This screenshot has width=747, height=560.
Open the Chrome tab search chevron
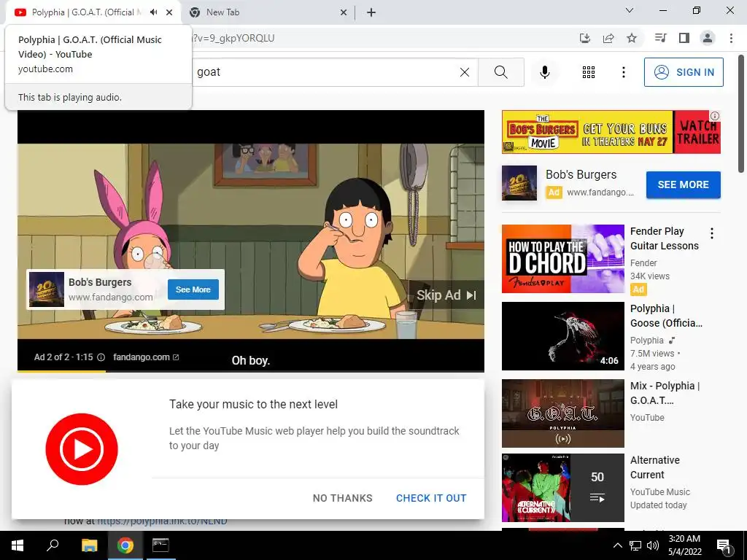point(630,10)
